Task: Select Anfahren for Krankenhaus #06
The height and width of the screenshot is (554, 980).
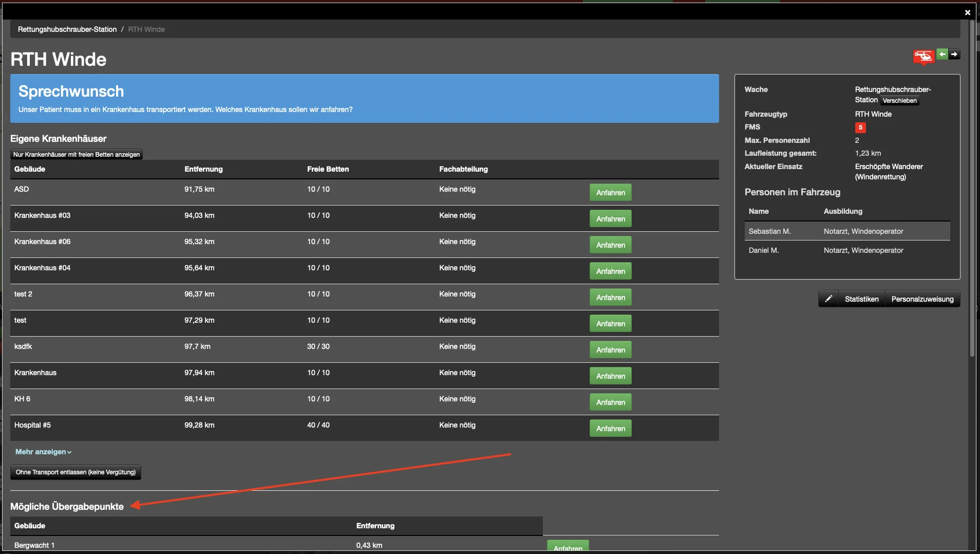Action: (x=610, y=245)
